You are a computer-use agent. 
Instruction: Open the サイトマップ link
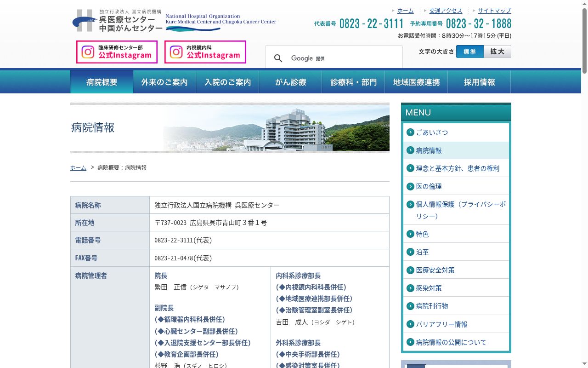tap(494, 11)
